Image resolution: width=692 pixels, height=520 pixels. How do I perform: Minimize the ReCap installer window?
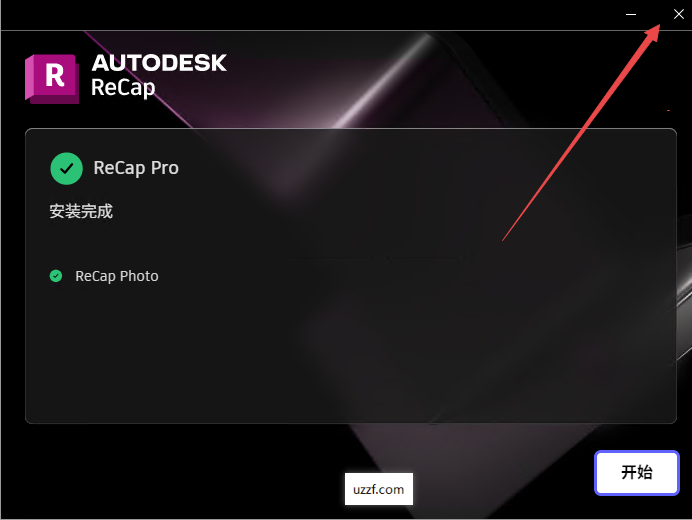[x=631, y=15]
